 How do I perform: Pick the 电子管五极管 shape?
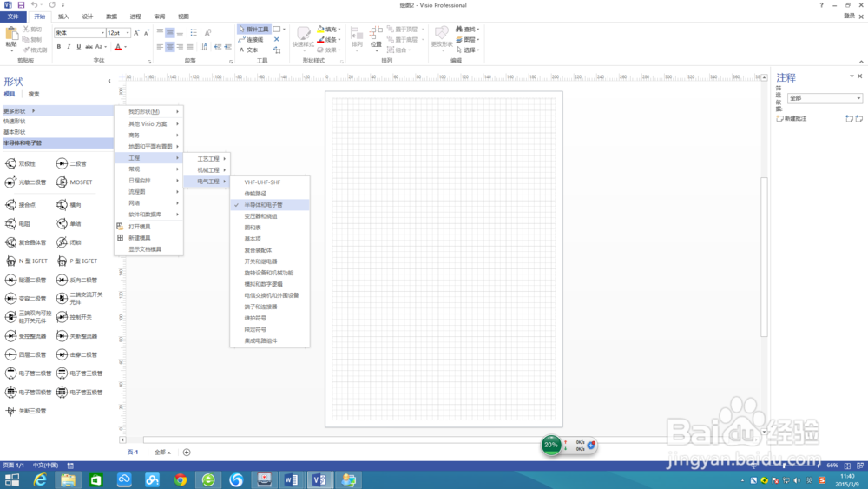pyautogui.click(x=80, y=392)
